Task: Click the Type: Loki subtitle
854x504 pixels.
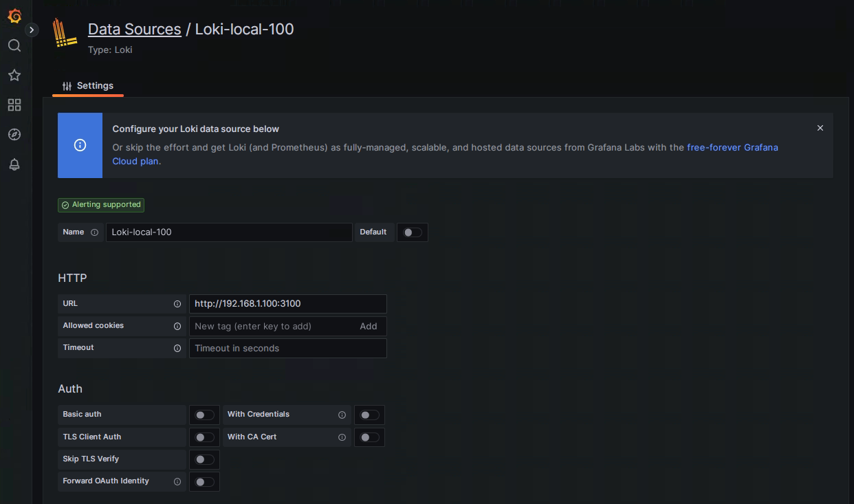Action: 110,50
